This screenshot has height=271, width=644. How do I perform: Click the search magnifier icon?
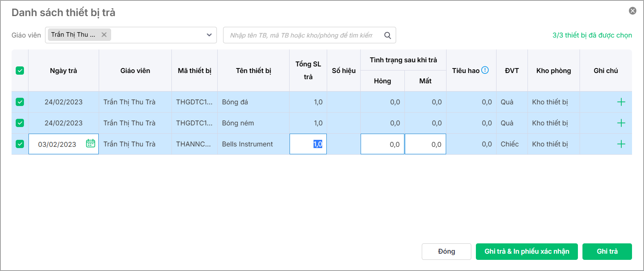tap(387, 35)
